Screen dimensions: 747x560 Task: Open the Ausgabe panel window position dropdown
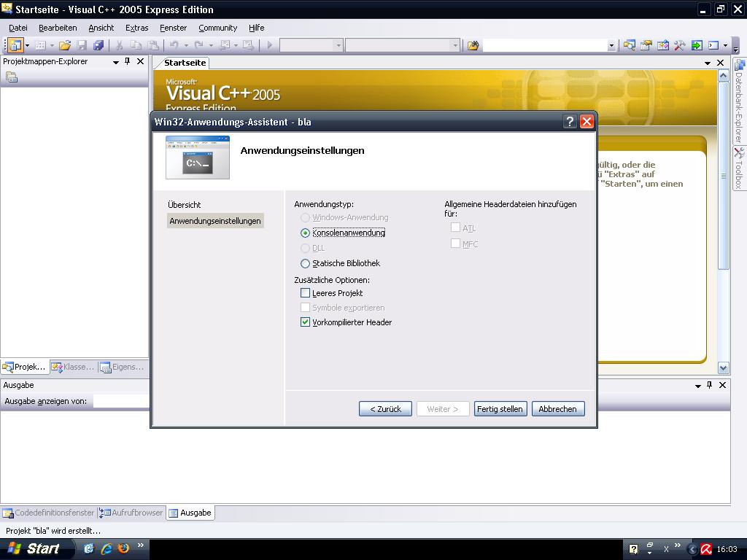pos(698,386)
